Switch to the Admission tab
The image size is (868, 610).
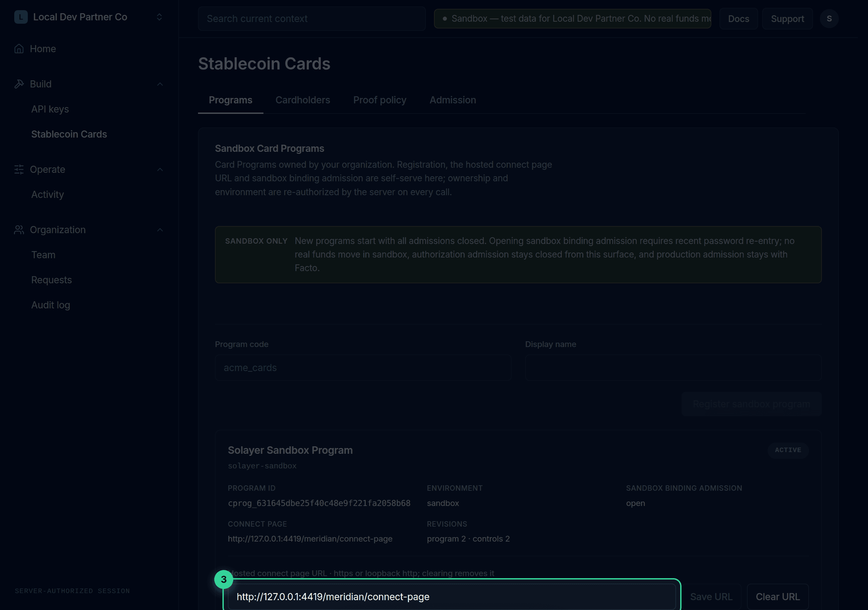453,100
